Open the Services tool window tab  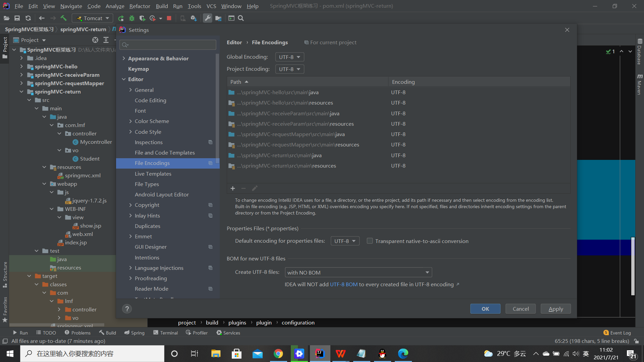[x=228, y=333]
